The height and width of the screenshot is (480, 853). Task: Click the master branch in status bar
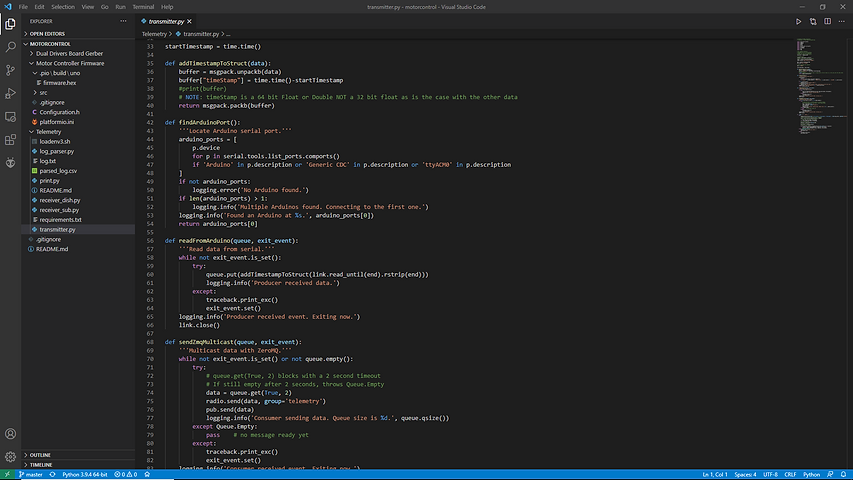[32, 474]
